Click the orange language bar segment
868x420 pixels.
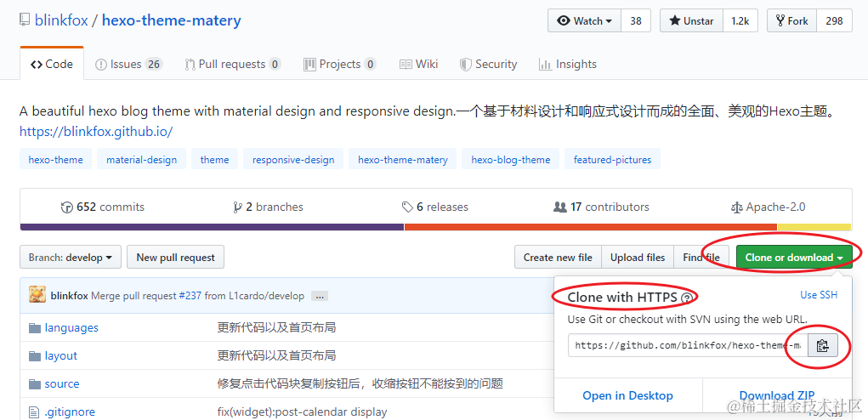(591, 227)
